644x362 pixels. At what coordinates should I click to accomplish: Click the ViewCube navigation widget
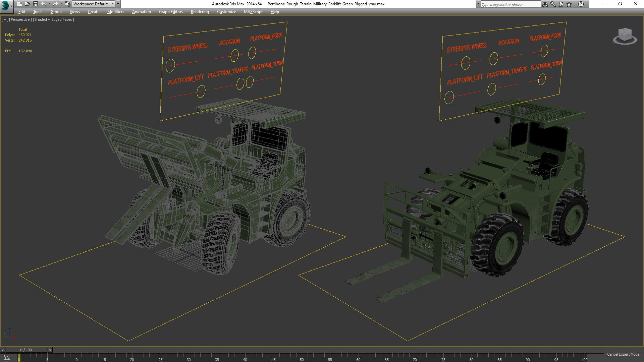coord(625,36)
